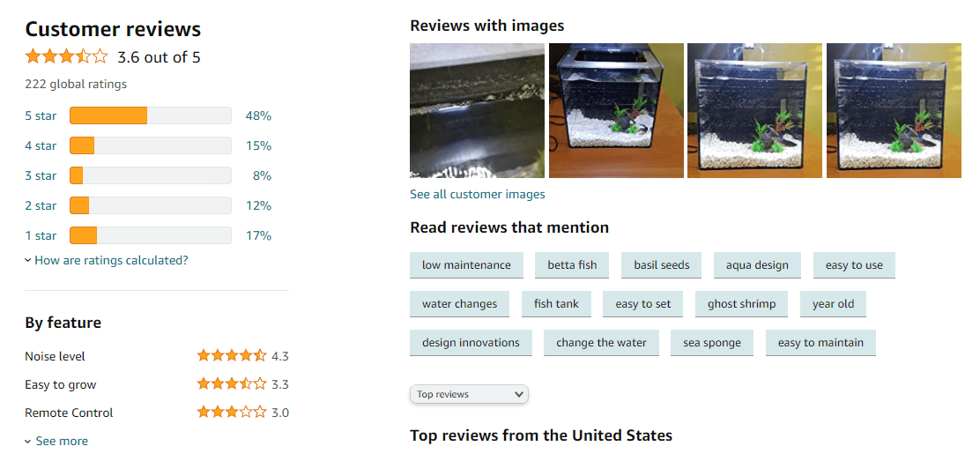Expand 'How are ratings calculated?'
The image size is (980, 461).
click(110, 260)
